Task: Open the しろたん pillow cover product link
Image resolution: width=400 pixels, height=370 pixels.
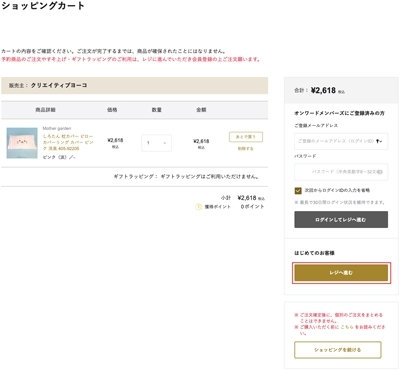Action: pos(68,142)
